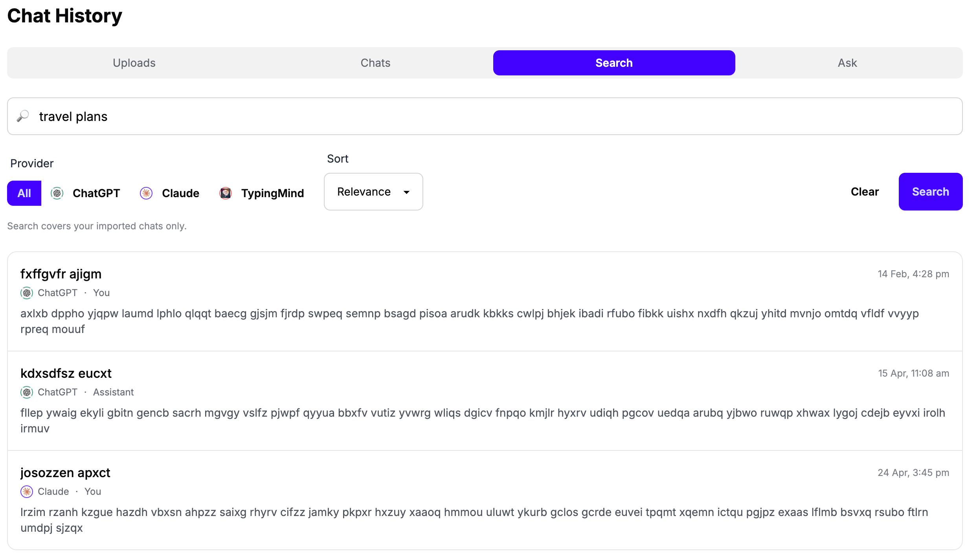Click the TypingMind provider logo icon
Screen dimensions: 977x560
(226, 193)
